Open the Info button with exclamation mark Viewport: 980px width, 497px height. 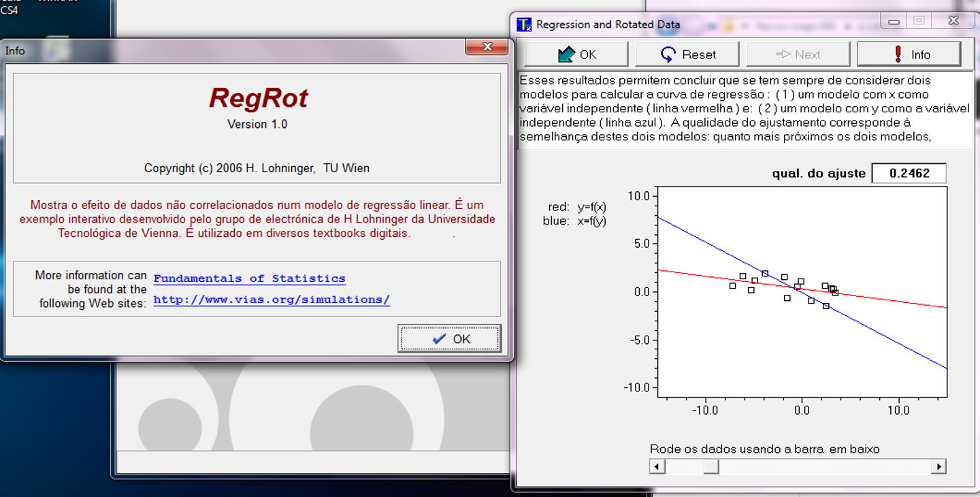pos(909,54)
